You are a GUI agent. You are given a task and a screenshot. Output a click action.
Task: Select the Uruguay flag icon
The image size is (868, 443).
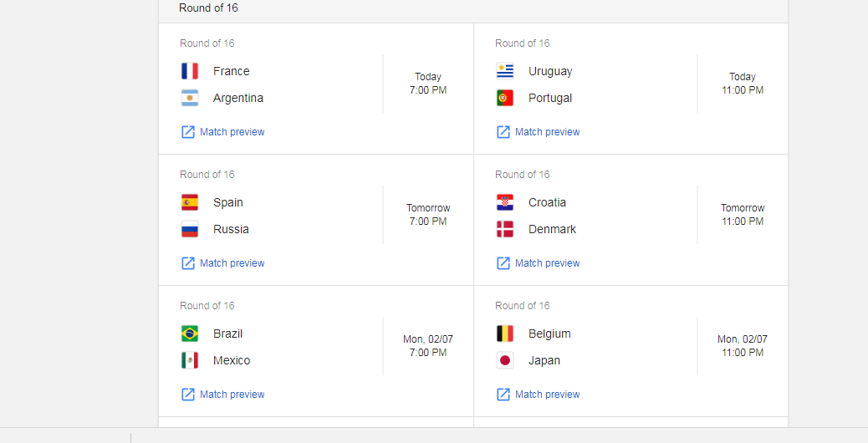[505, 71]
